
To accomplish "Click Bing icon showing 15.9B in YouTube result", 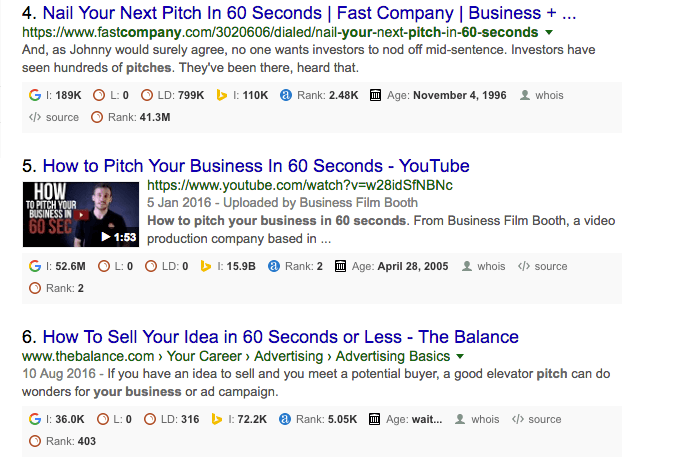I will coord(206,266).
